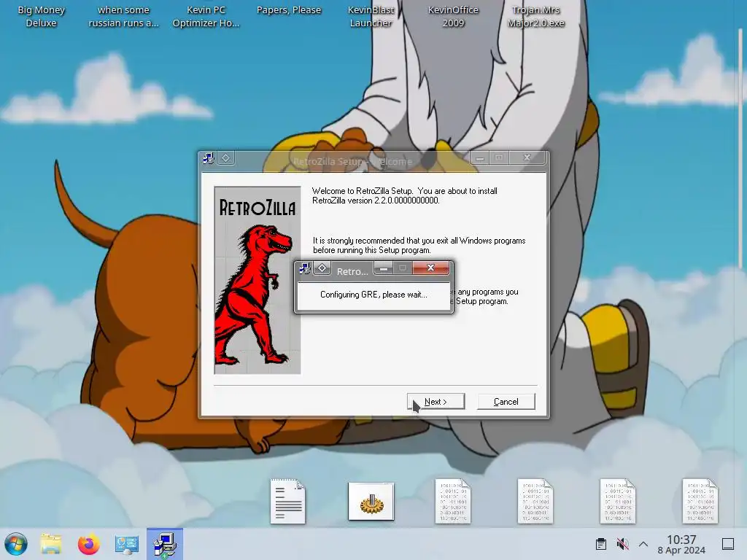Select Papers, Please desktop icon

[289, 10]
